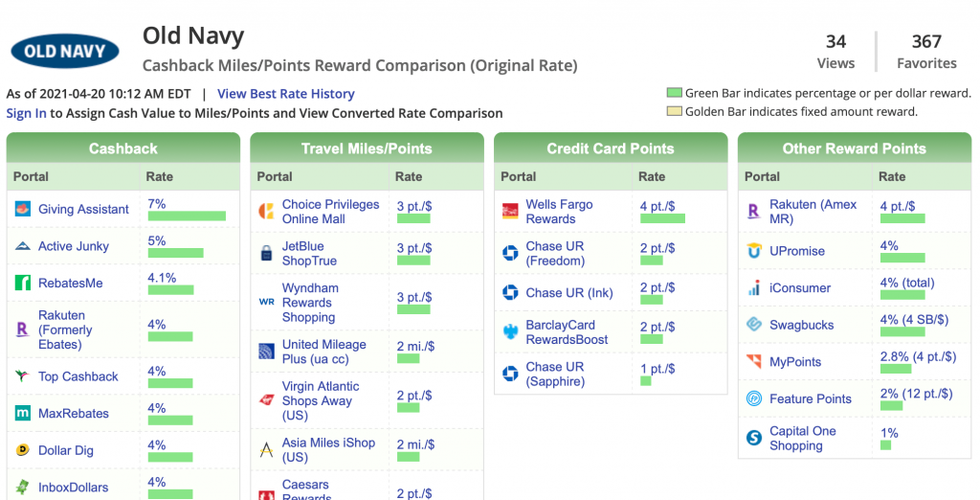Click the Wells Fargo Rewards icon

510,212
